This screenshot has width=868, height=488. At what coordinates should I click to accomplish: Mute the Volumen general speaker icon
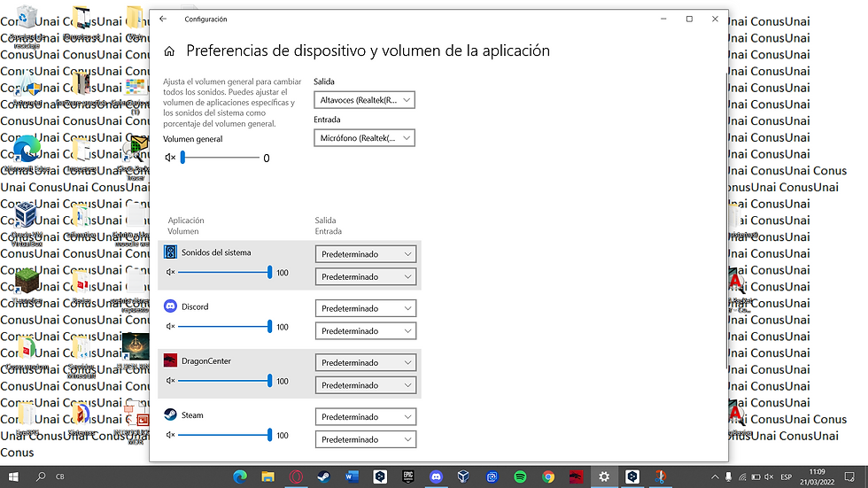[170, 158]
